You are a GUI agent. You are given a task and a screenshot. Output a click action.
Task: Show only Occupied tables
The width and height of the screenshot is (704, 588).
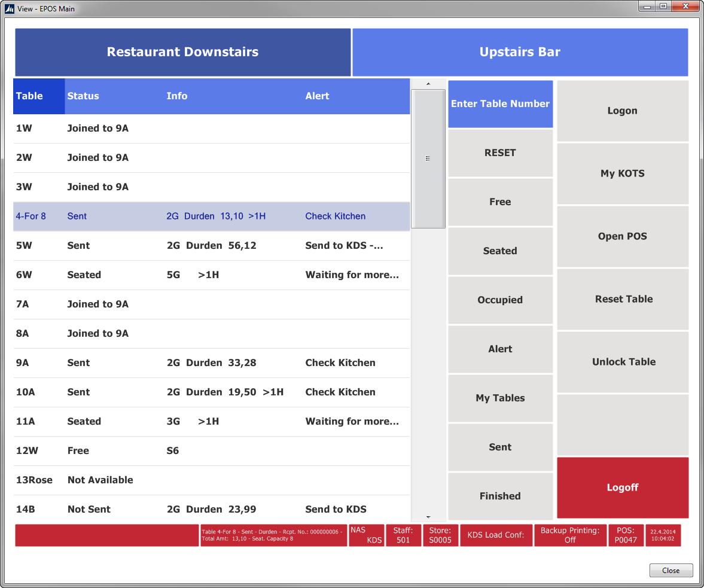500,300
